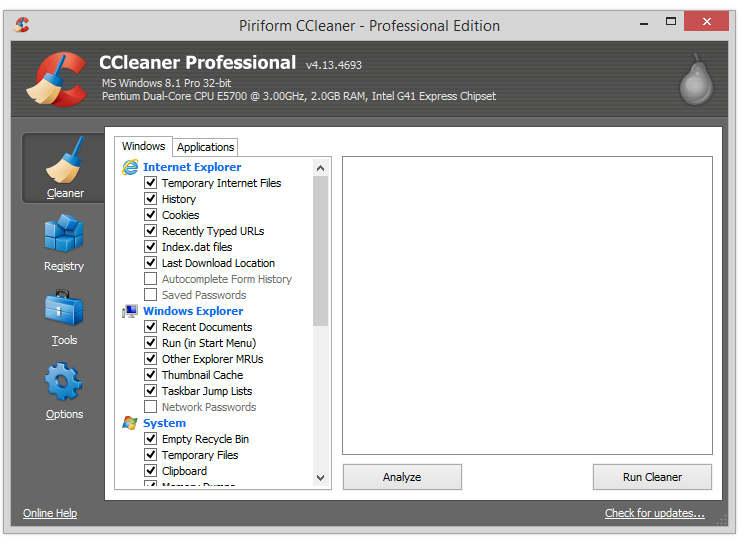This screenshot has height=542, width=741.
Task: Minimize the CCleaner window
Action: pyautogui.click(x=644, y=23)
